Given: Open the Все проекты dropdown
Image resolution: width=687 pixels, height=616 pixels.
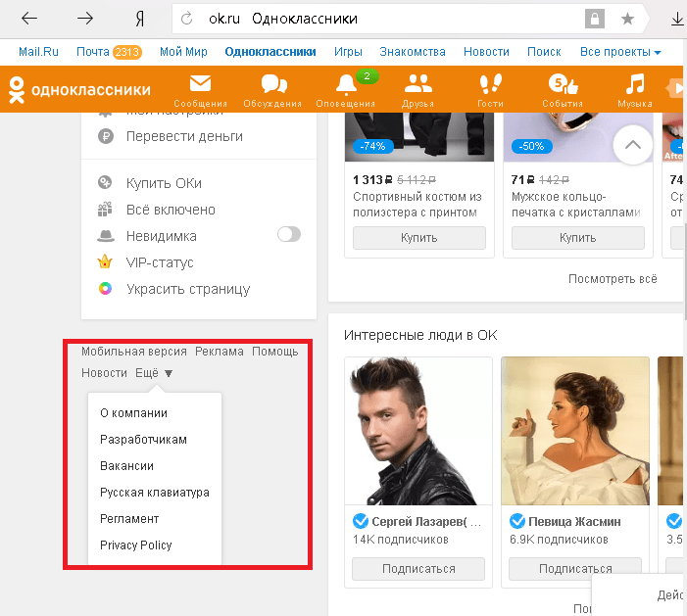Looking at the screenshot, I should coord(620,52).
